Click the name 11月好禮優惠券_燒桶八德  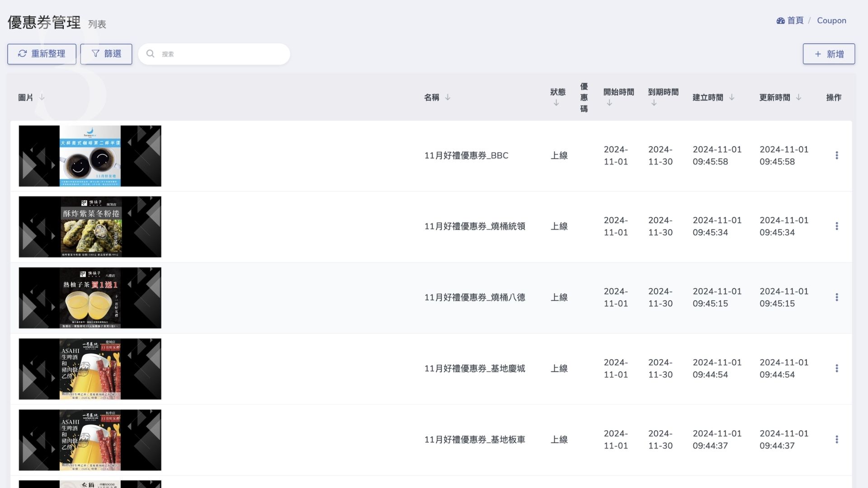[x=475, y=297]
